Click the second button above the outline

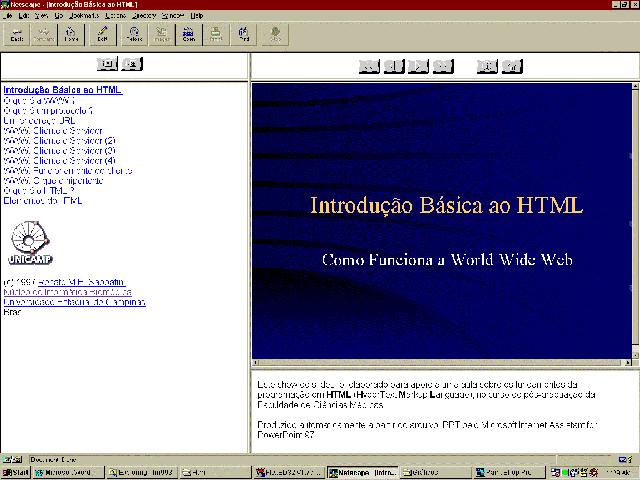tap(132, 64)
